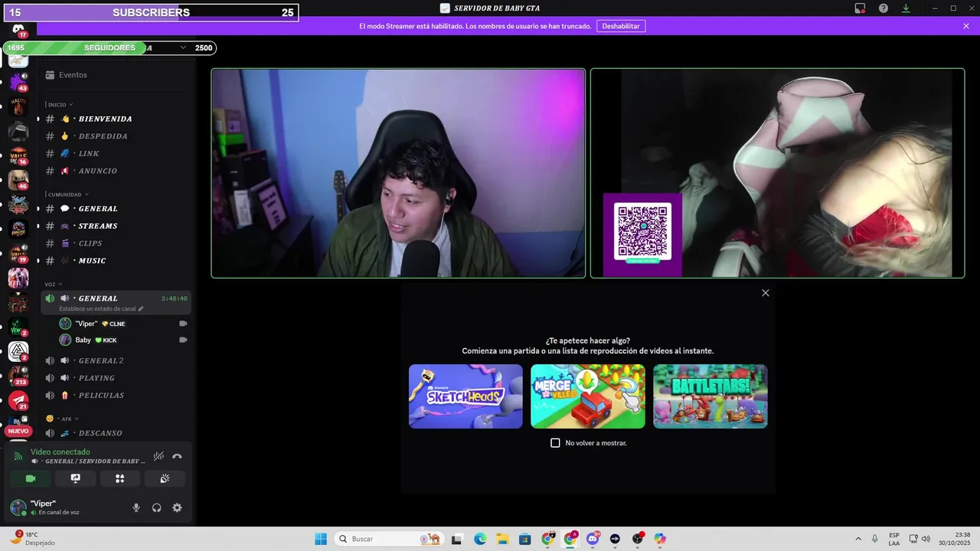This screenshot has width=980, height=551.
Task: Click the Deshabilitar button in streamer banner
Action: click(x=621, y=26)
